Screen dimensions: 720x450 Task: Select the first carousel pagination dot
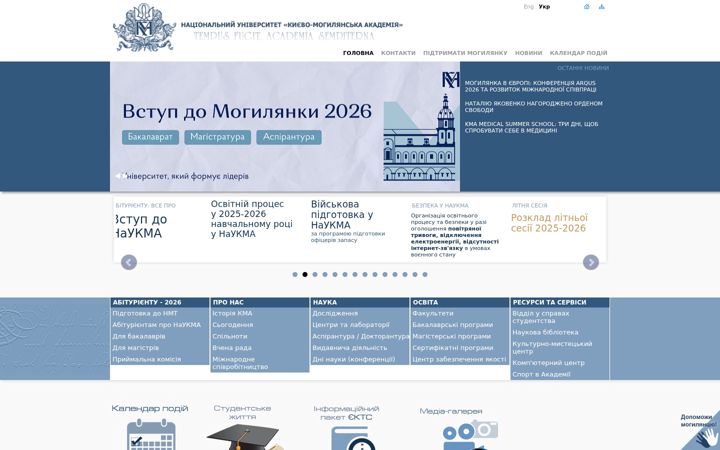[295, 275]
